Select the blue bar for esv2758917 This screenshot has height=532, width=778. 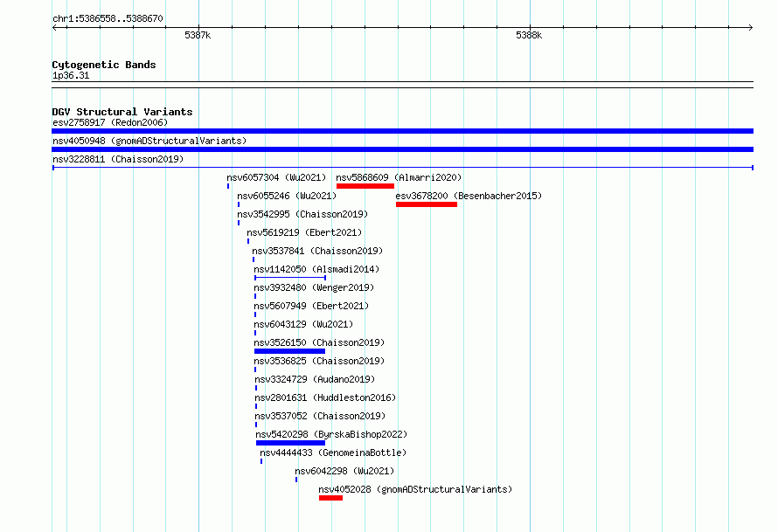point(402,131)
